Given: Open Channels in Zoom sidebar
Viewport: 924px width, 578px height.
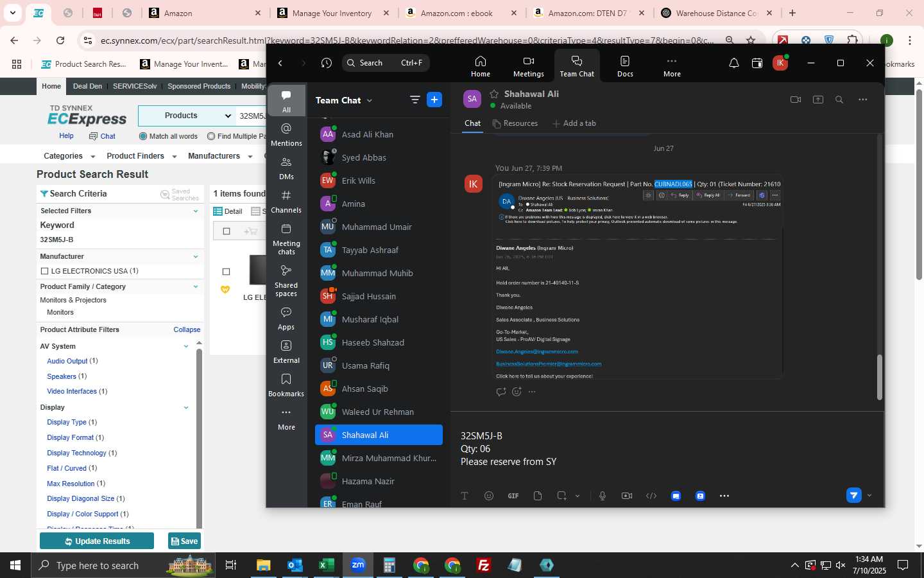Looking at the screenshot, I should [x=286, y=202].
